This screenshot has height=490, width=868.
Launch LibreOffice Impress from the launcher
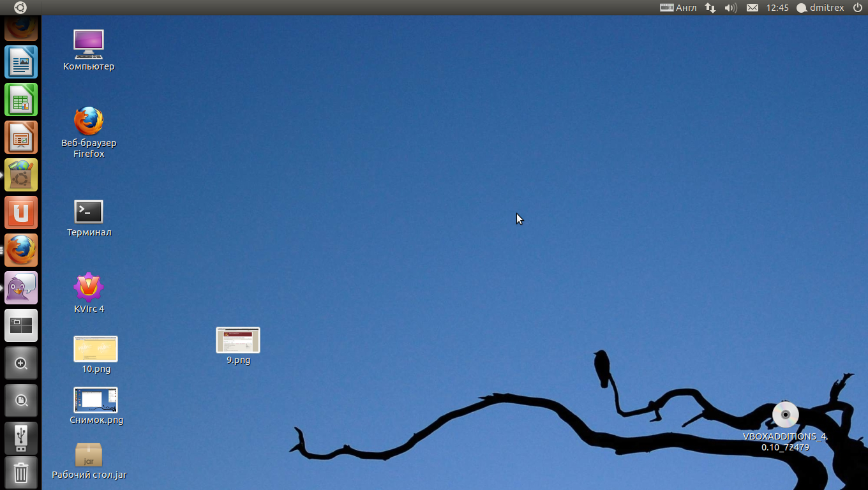tap(21, 137)
